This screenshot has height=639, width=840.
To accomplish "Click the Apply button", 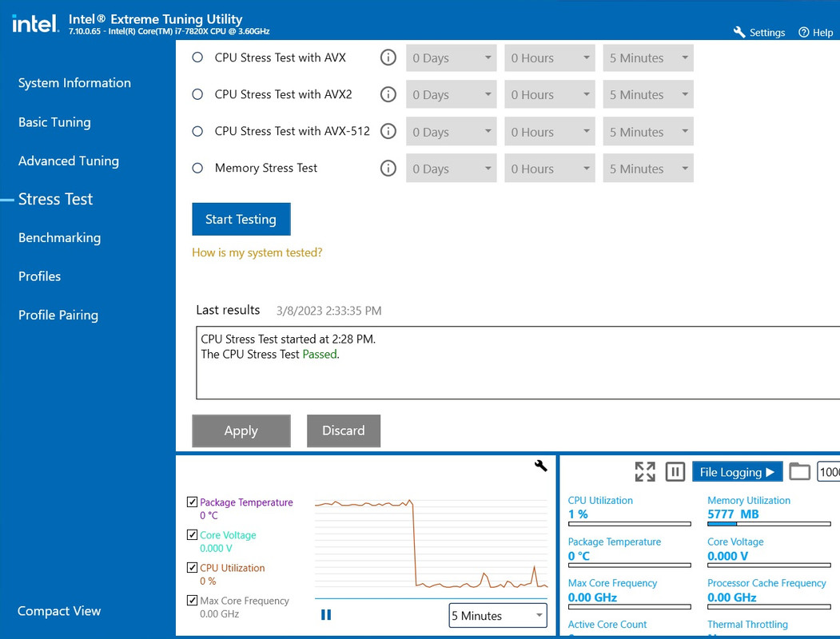I will 241,431.
